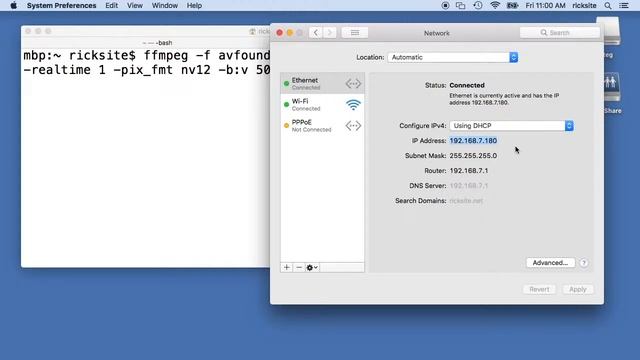Open the Location dropdown
The image size is (640, 360).
(x=453, y=57)
